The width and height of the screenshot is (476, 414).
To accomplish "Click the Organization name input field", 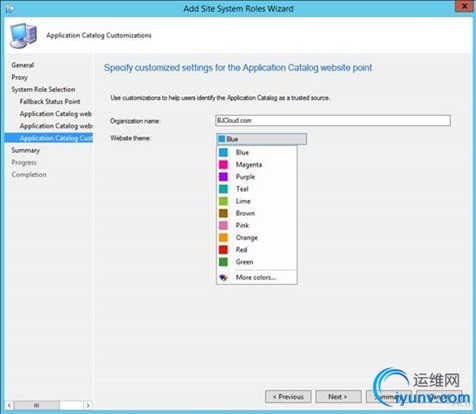I will pyautogui.click(x=333, y=120).
